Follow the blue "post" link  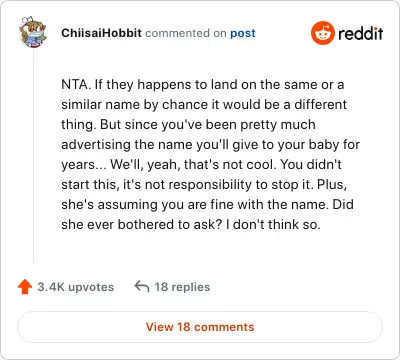click(243, 33)
